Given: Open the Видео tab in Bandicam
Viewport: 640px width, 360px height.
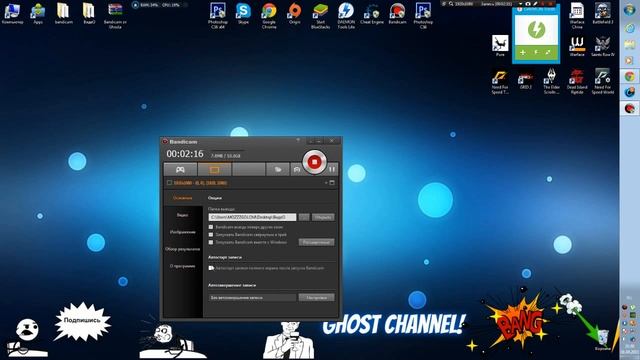Looking at the screenshot, I should [182, 215].
